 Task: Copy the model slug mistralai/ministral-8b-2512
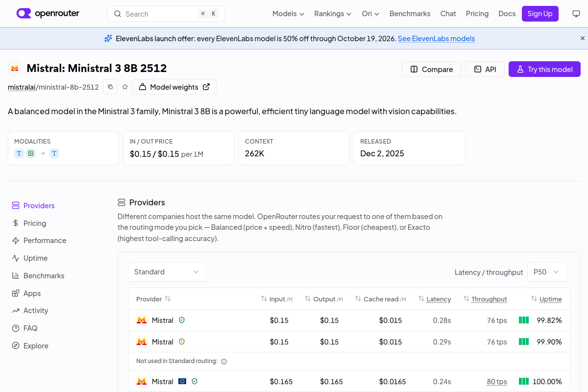(110, 87)
